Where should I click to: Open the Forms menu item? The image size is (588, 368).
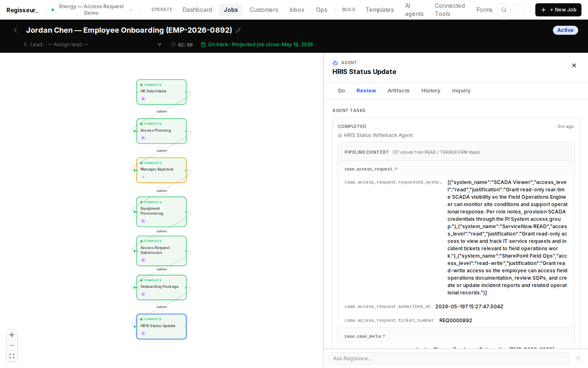pyautogui.click(x=484, y=10)
